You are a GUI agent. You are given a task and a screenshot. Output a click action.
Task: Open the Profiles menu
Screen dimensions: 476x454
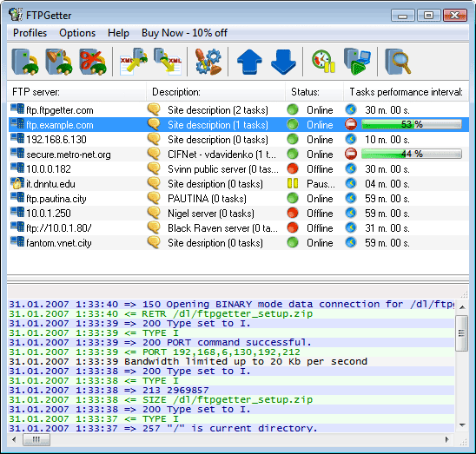30,33
